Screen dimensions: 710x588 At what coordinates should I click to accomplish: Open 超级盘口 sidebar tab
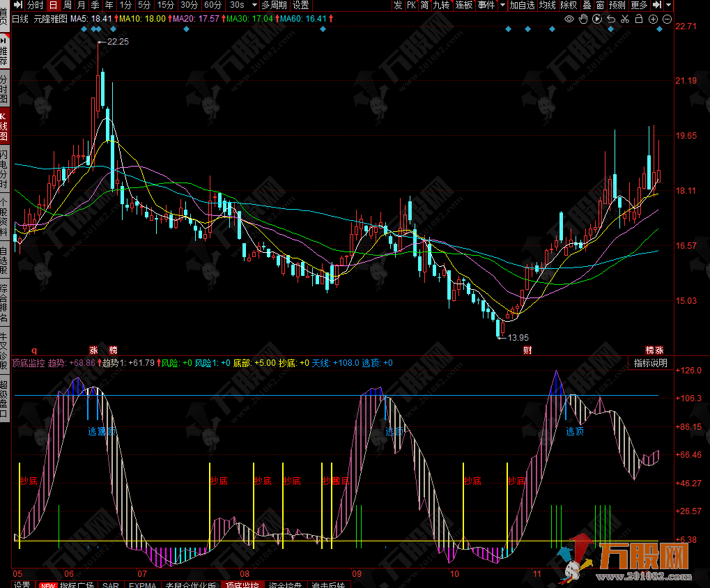point(4,397)
